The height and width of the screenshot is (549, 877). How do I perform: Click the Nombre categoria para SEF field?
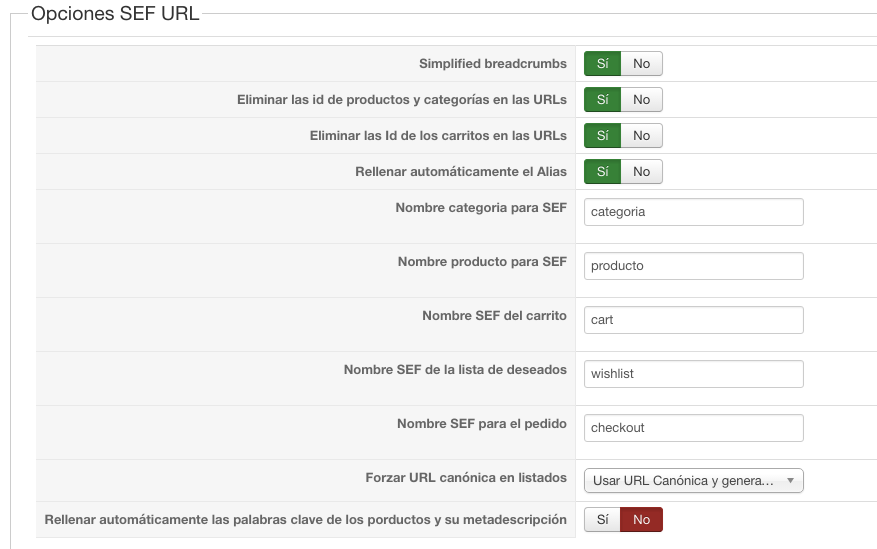pyautogui.click(x=694, y=212)
